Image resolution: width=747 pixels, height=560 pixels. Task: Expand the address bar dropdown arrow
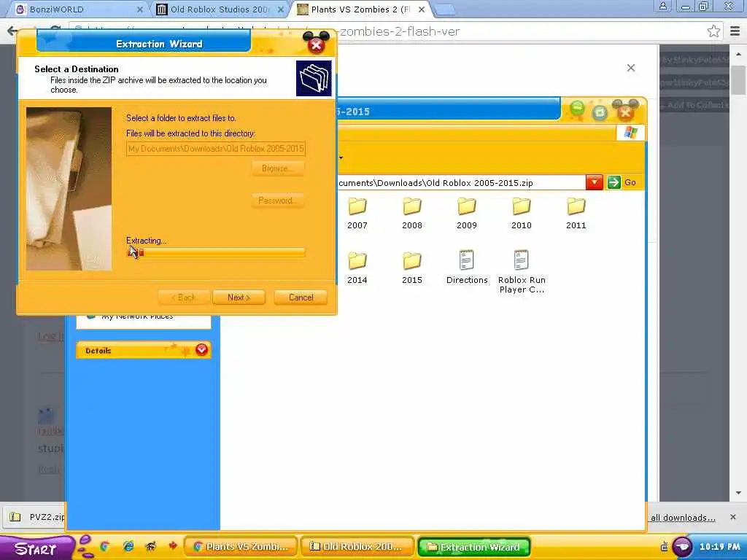point(594,182)
